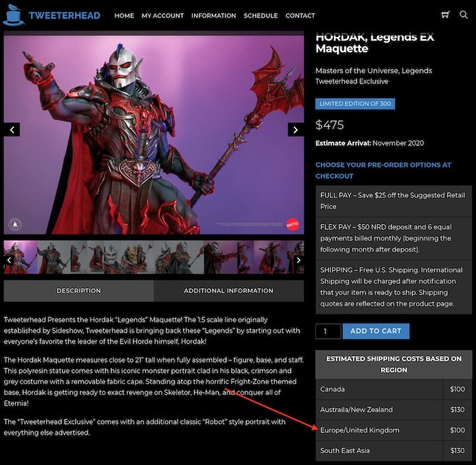Open the CONTACT page

click(300, 15)
